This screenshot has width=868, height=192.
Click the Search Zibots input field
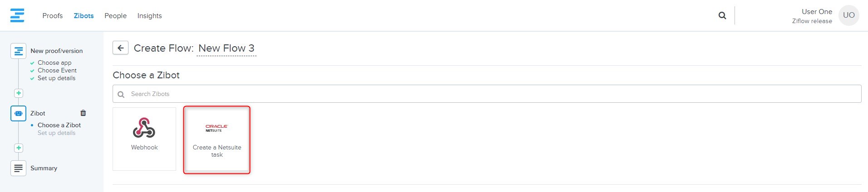click(487, 94)
